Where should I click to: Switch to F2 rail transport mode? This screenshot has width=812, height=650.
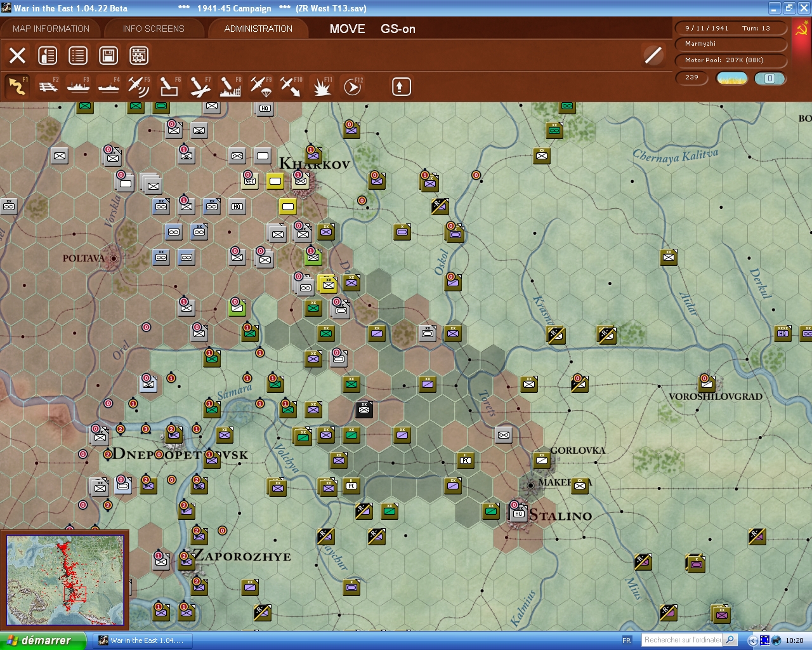48,86
